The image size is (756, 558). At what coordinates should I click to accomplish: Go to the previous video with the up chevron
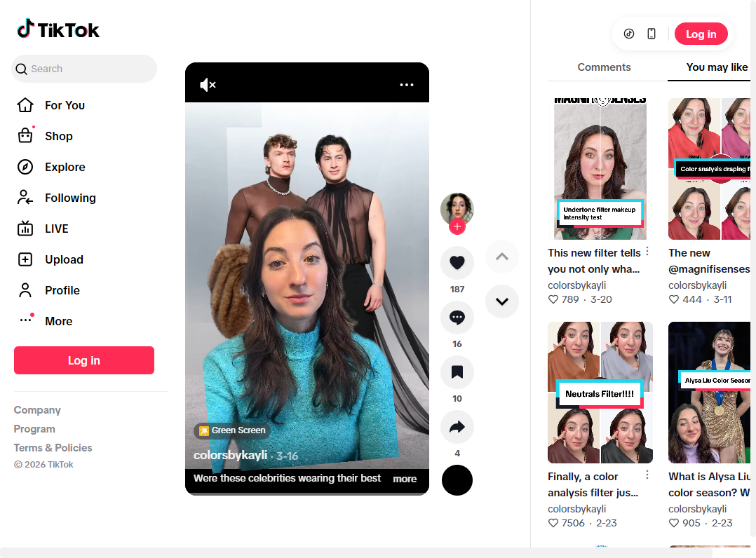[502, 257]
